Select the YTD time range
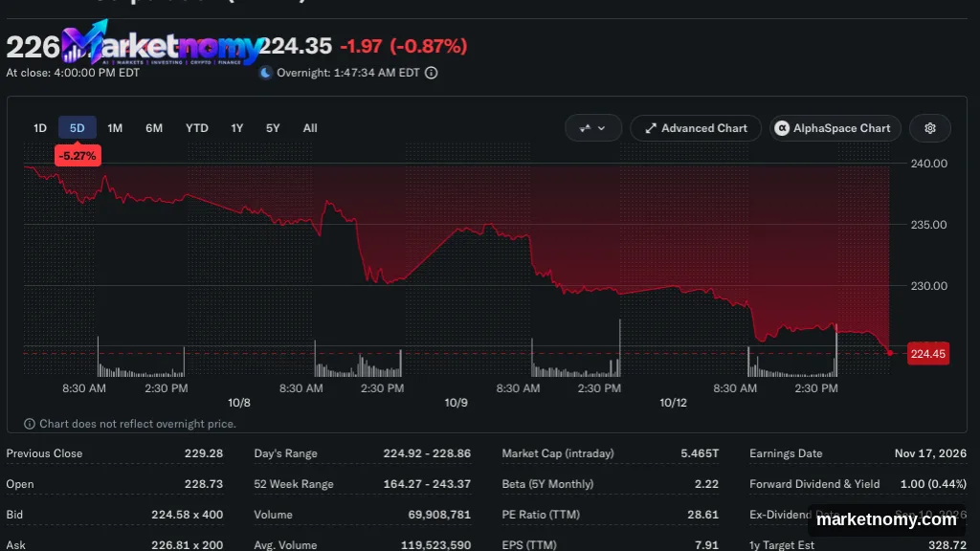The width and height of the screenshot is (980, 551). [197, 128]
